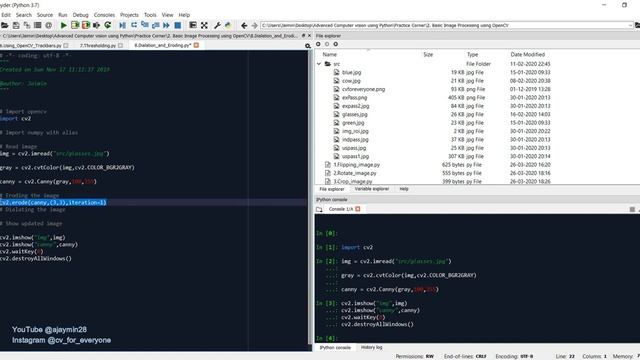Select 1.Flipping_image.py in file explorer

pyautogui.click(x=356, y=165)
